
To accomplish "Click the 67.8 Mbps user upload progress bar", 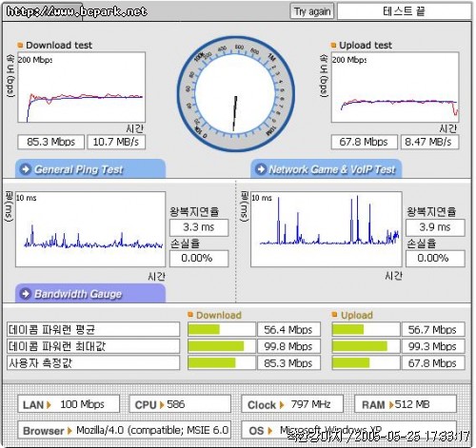I will [366, 363].
